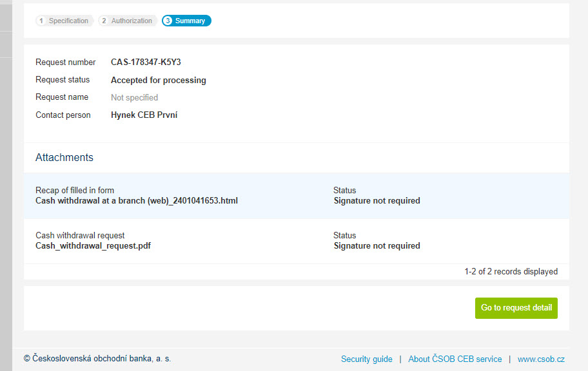588x371 pixels.
Task: Click Signature not required in the Recap row
Action: click(377, 201)
